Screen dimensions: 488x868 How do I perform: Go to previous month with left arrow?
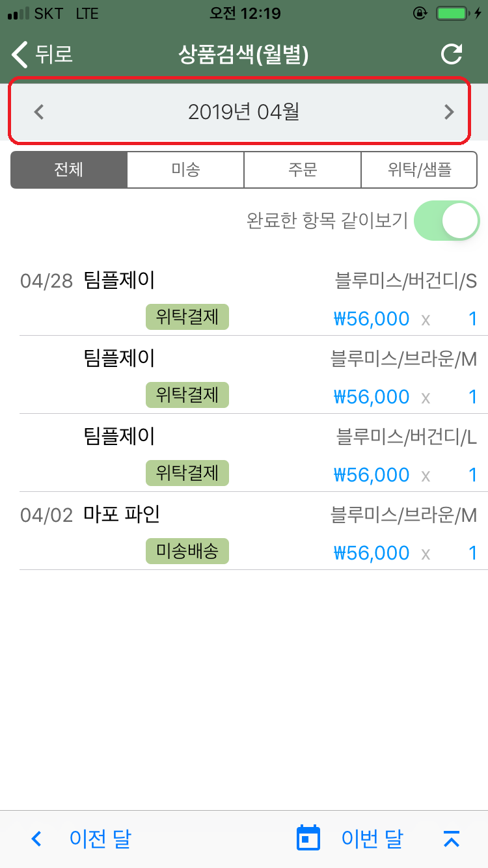coord(39,112)
